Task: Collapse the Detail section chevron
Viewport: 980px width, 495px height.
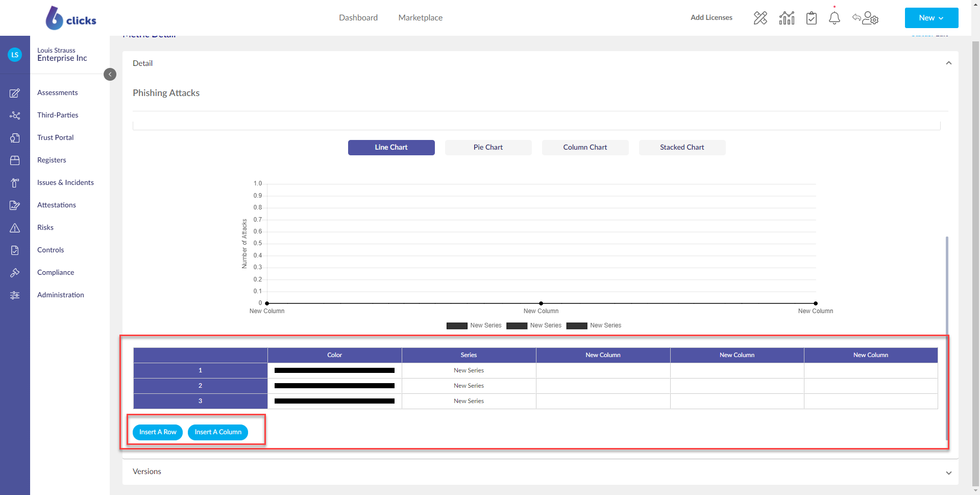Action: point(949,63)
